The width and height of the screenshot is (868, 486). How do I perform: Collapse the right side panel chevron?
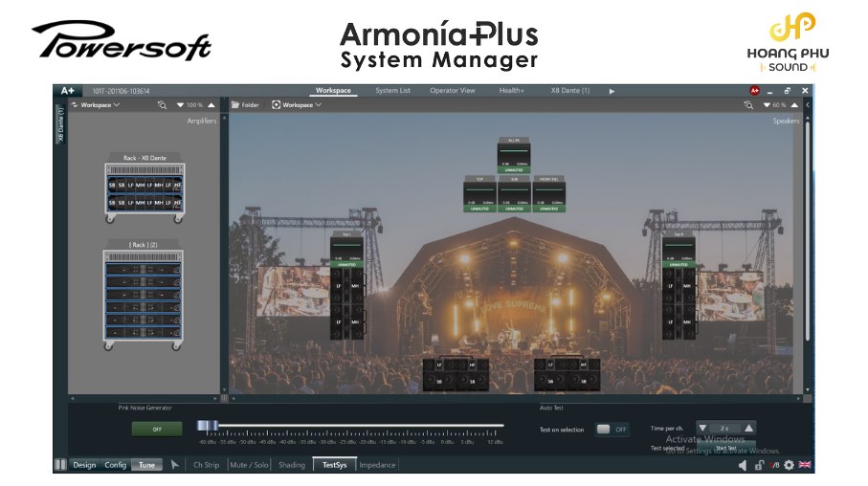[808, 104]
